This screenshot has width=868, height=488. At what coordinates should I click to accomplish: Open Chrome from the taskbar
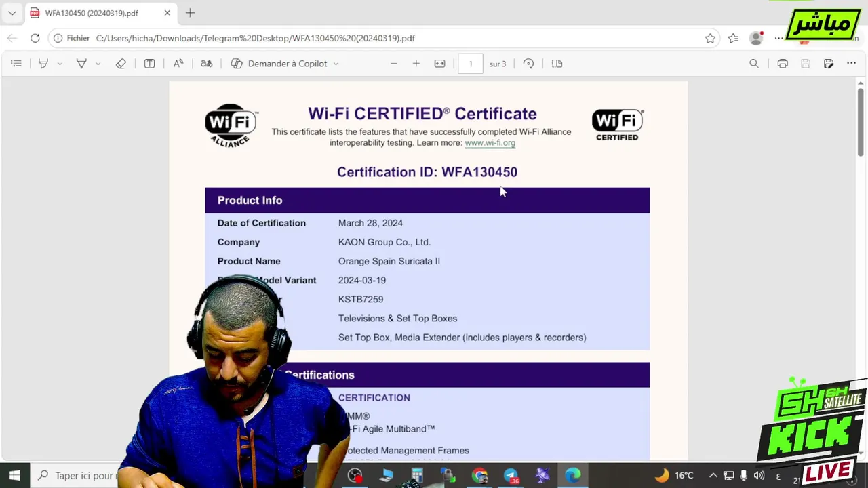pos(480,475)
